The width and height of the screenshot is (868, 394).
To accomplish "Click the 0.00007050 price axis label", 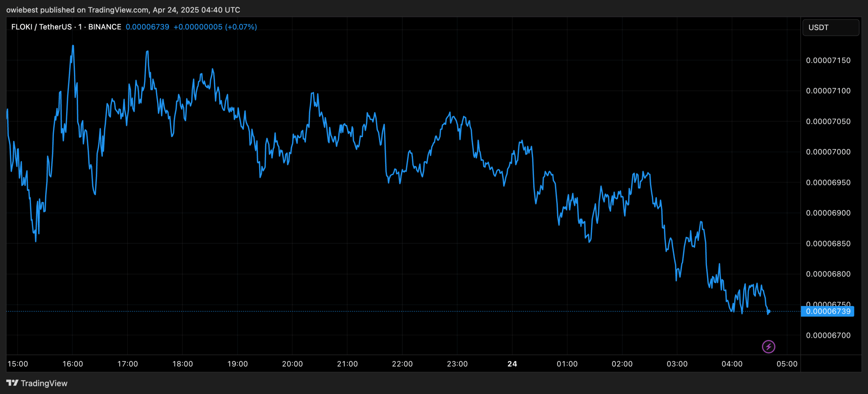I will (x=828, y=121).
